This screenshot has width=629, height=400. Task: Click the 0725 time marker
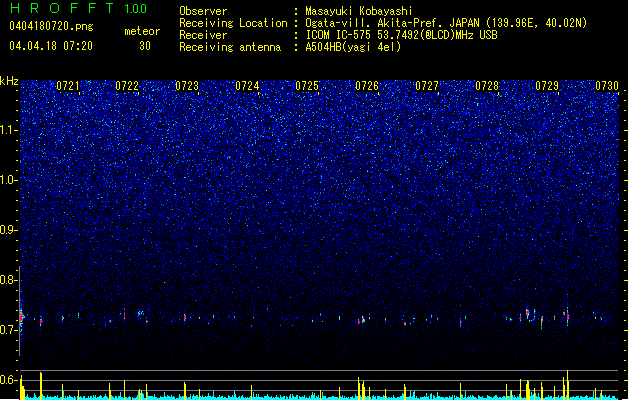point(307,86)
